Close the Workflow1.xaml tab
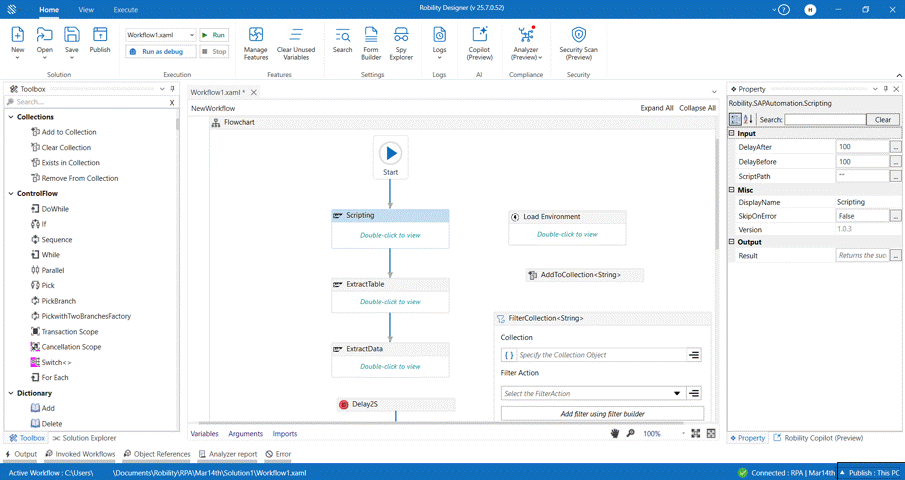The image size is (905, 480). (x=253, y=92)
